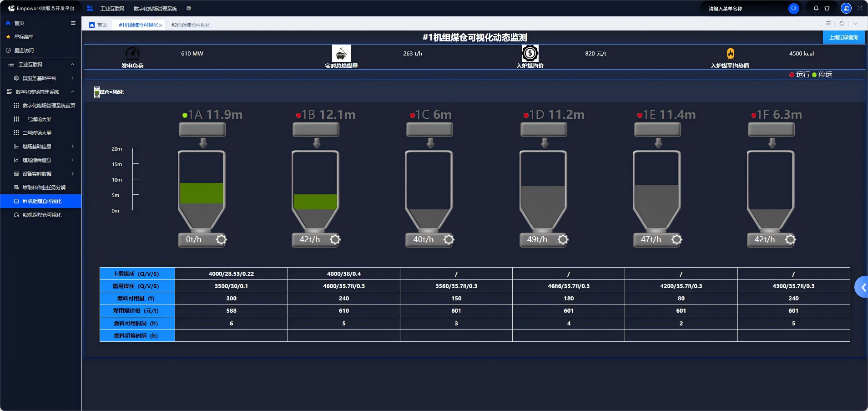This screenshot has width=868, height=411.
Task: Open the tab options dropdown chevron
Action: [x=856, y=24]
